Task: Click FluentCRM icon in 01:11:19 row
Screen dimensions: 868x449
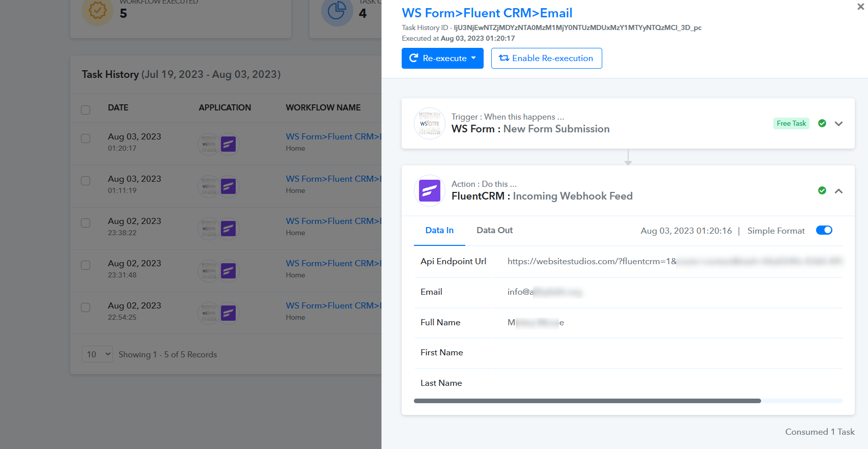Action: (x=229, y=186)
